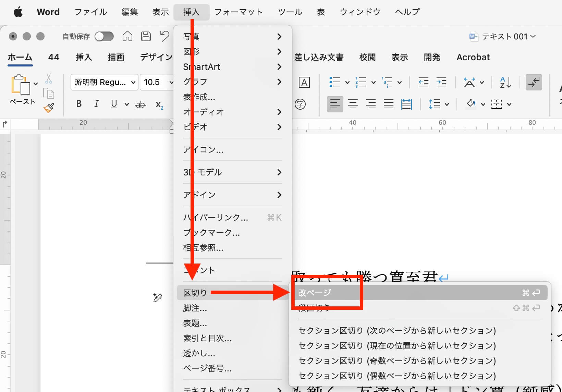Increase paragraph indent

coord(441,82)
